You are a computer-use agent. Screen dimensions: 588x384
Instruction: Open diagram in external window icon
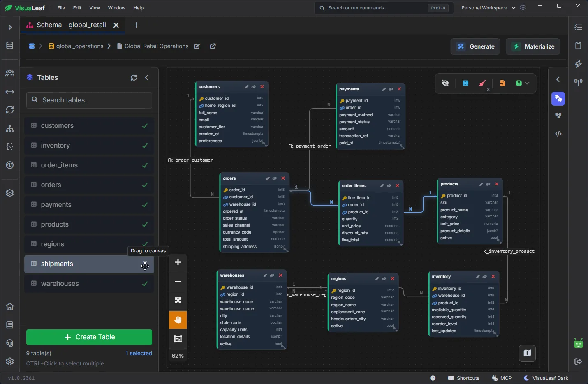213,46
